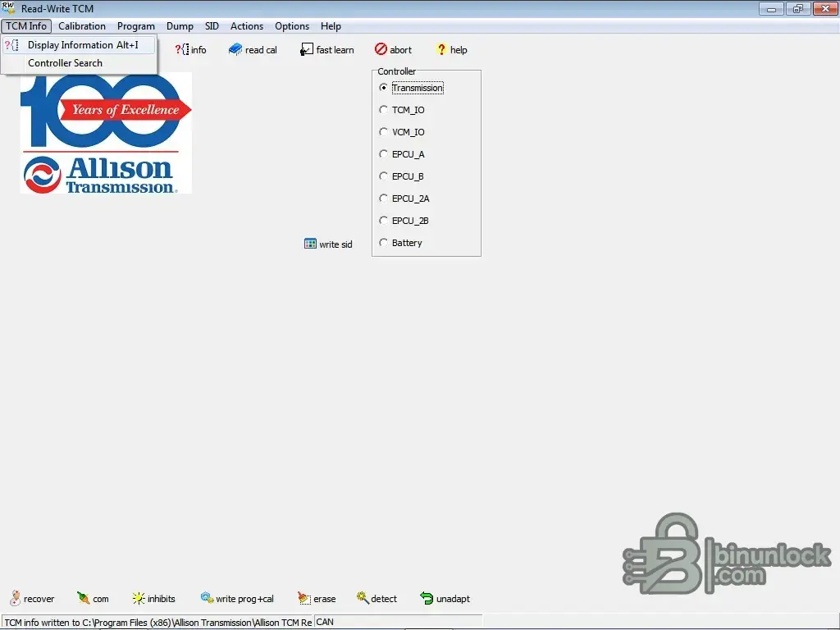Choose Display Information Alt+I menu entry
This screenshot has width=840, height=630.
(79, 45)
